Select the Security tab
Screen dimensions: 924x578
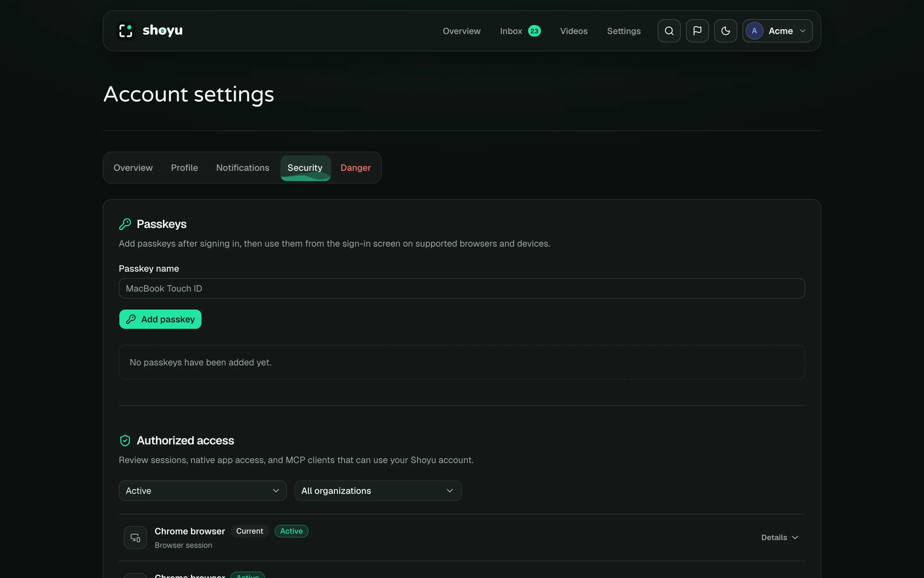coord(305,168)
